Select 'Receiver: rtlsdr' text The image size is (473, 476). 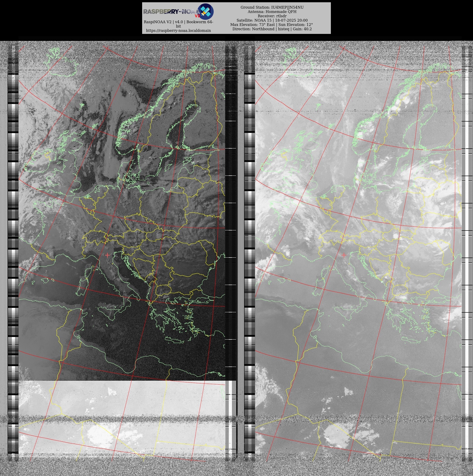click(x=272, y=16)
